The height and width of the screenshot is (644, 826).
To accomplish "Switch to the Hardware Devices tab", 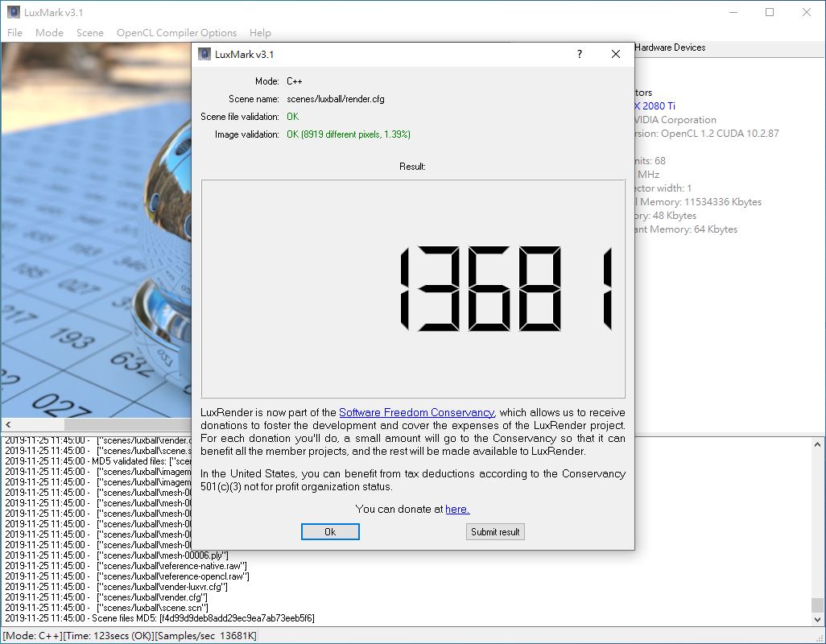I will tap(670, 47).
